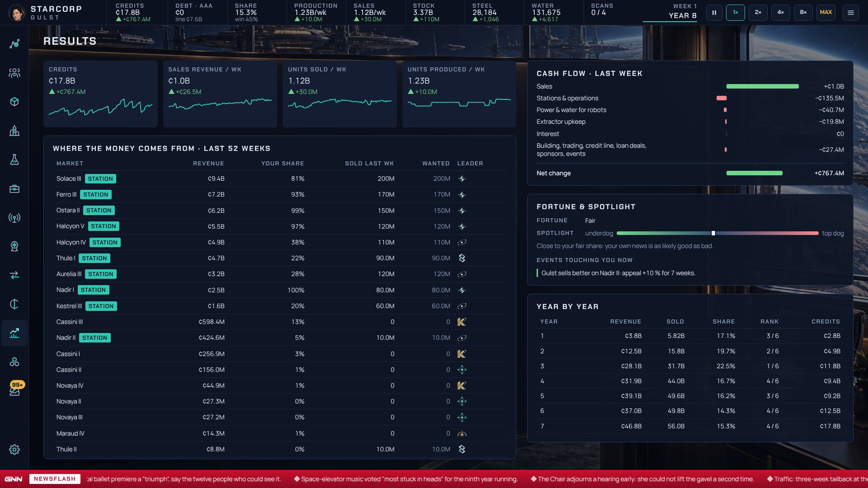Set game speed to 8x
The width and height of the screenshot is (868, 488).
point(803,13)
